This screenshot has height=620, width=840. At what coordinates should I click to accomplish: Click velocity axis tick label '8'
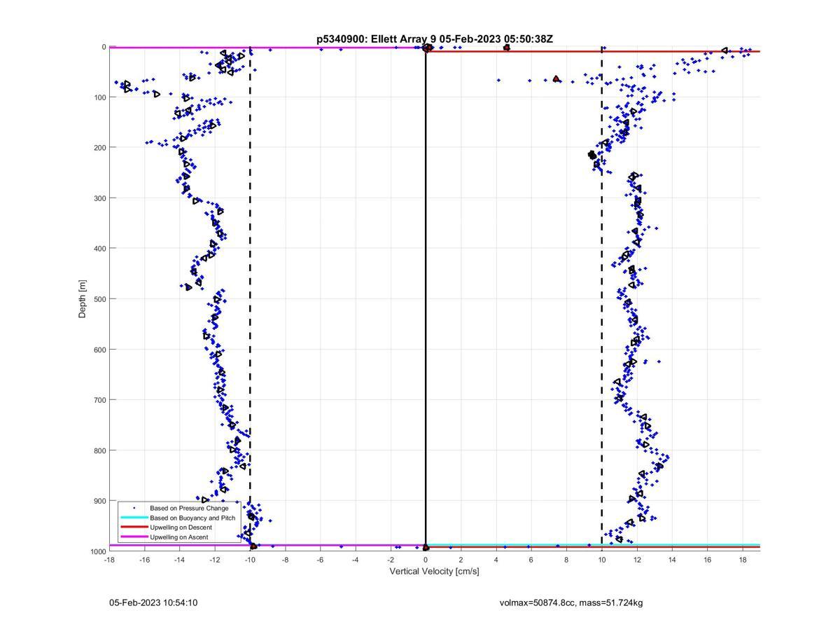[x=566, y=560]
